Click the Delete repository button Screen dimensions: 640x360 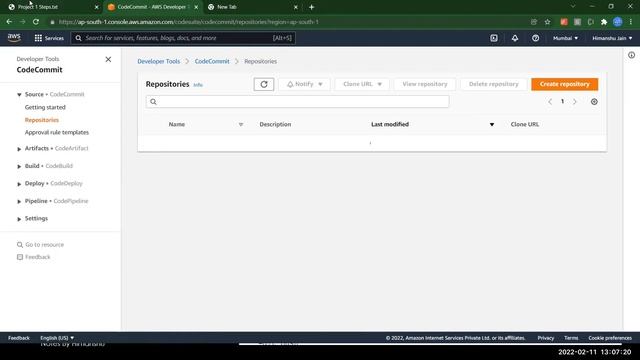pyautogui.click(x=493, y=84)
